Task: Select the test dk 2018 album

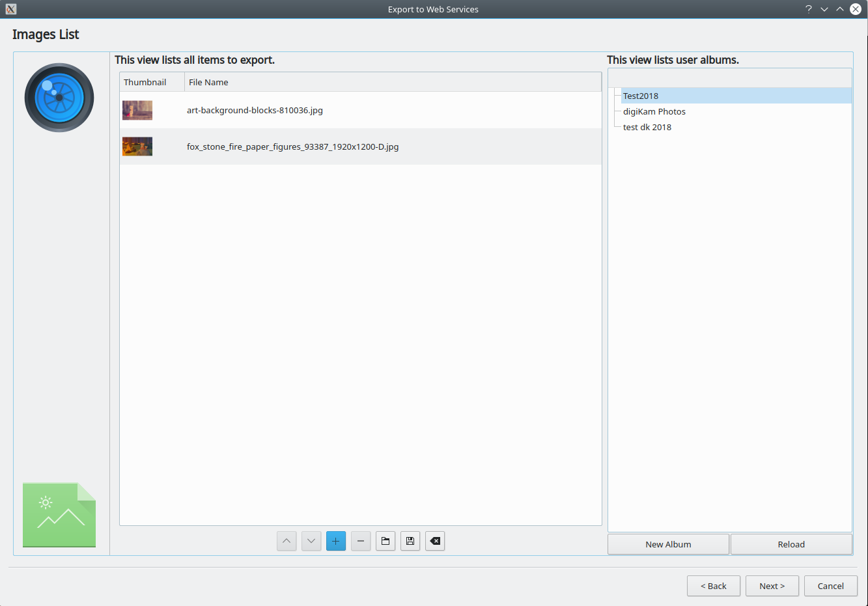Action: [x=647, y=127]
